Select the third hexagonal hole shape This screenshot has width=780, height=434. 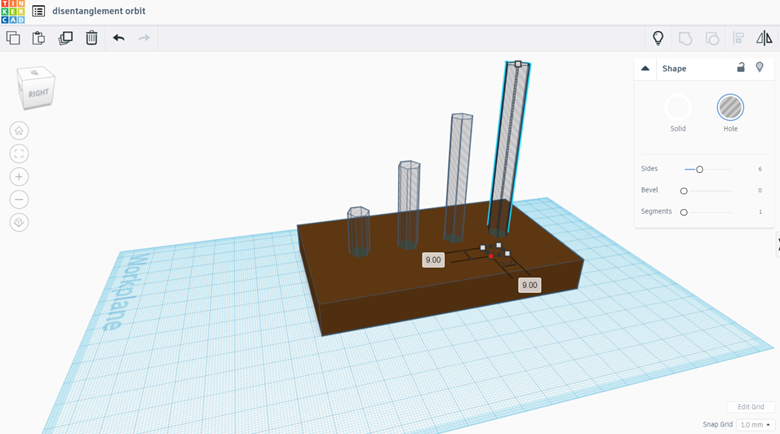pyautogui.click(x=459, y=177)
